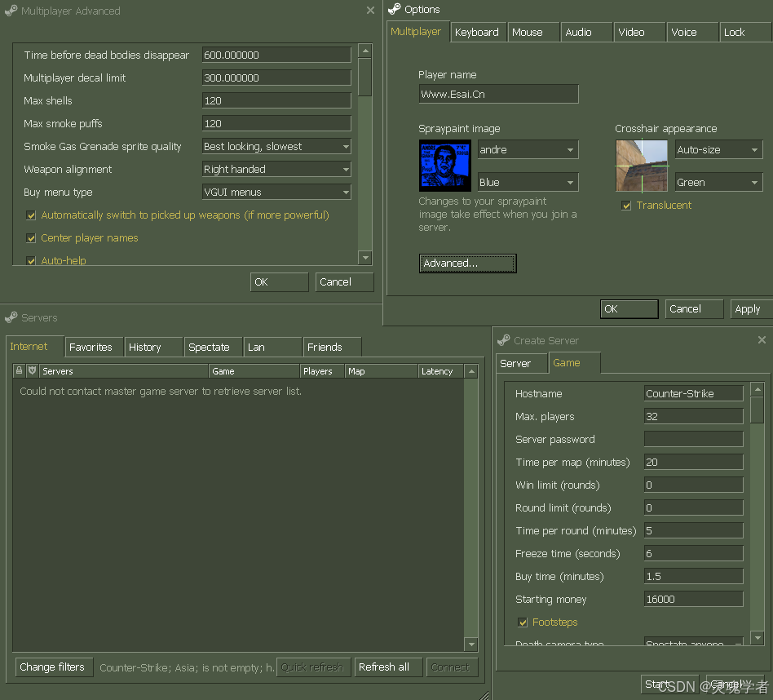The height and width of the screenshot is (700, 773).
Task: Sort server list by Players column
Action: [x=322, y=371]
